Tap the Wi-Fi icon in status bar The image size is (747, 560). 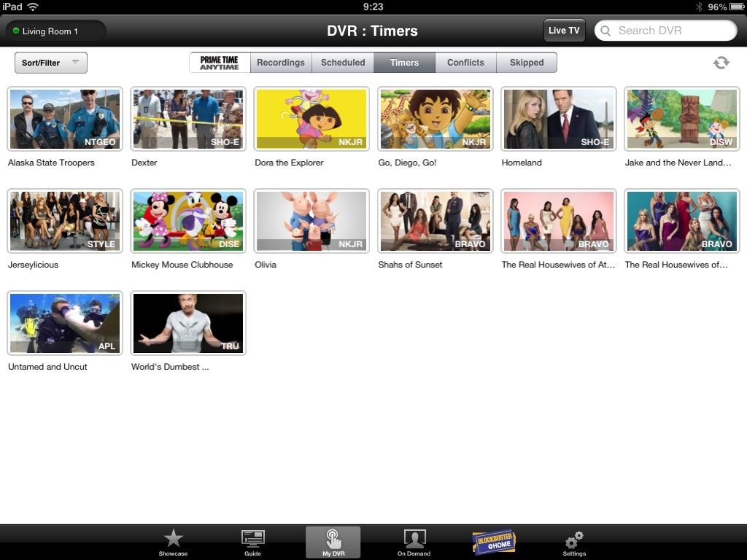point(33,7)
